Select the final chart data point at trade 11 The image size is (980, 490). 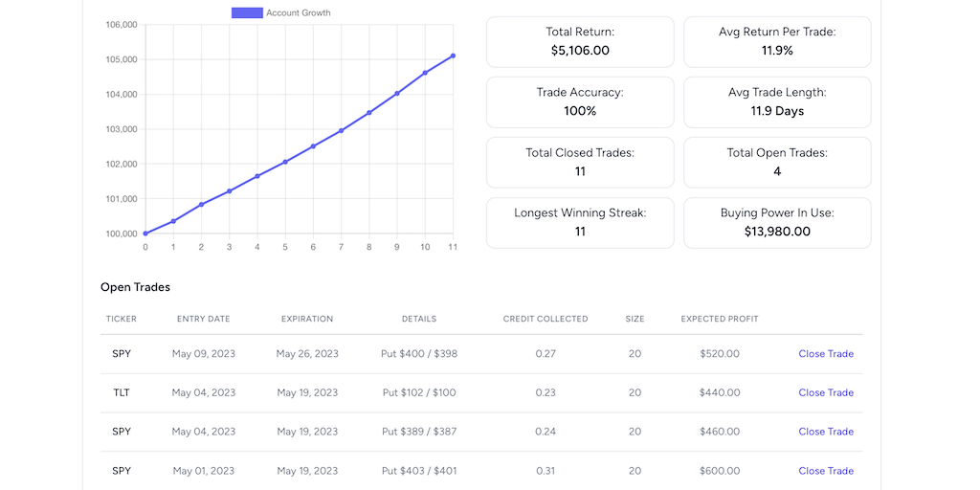coord(453,56)
